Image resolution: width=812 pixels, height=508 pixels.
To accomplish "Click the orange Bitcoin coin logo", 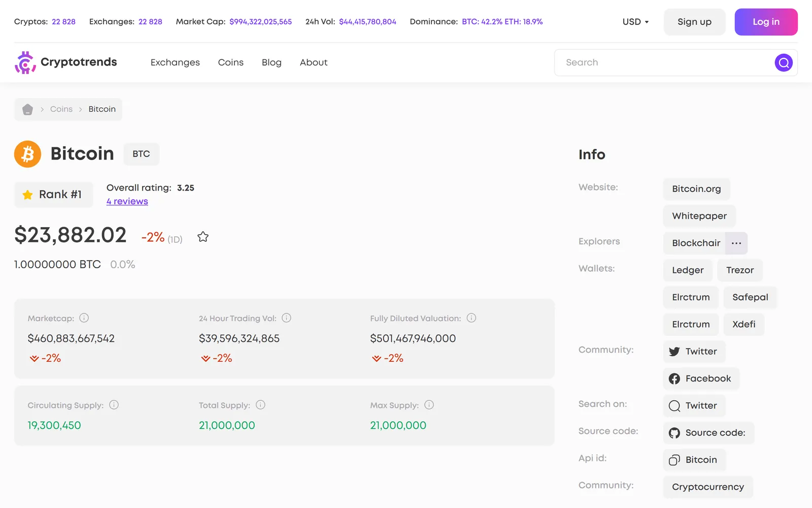I will 27,154.
